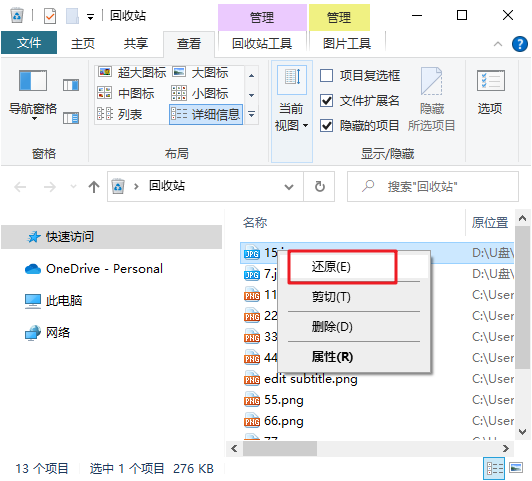Image resolution: width=532 pixels, height=481 pixels.
Task: Refresh the 回收站 folder
Action: (x=319, y=187)
